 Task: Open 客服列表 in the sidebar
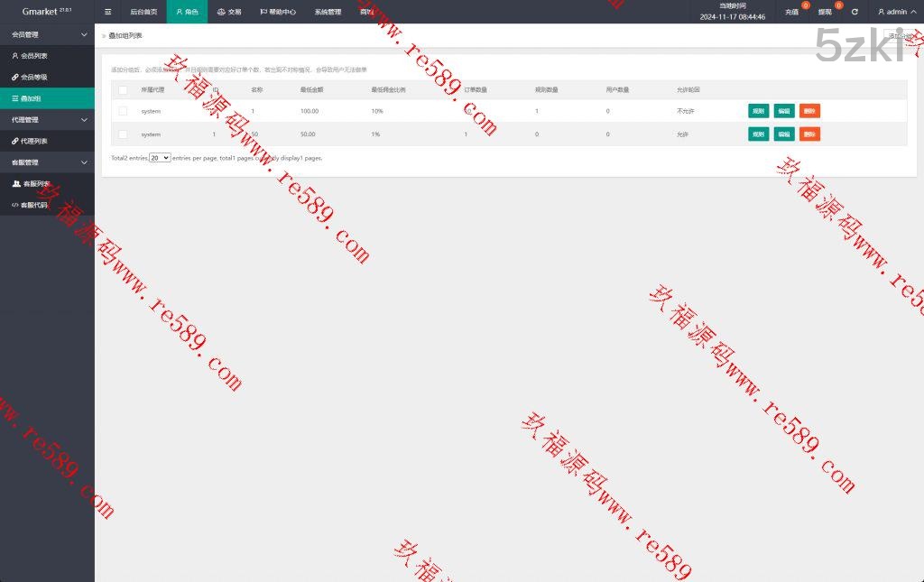click(47, 183)
